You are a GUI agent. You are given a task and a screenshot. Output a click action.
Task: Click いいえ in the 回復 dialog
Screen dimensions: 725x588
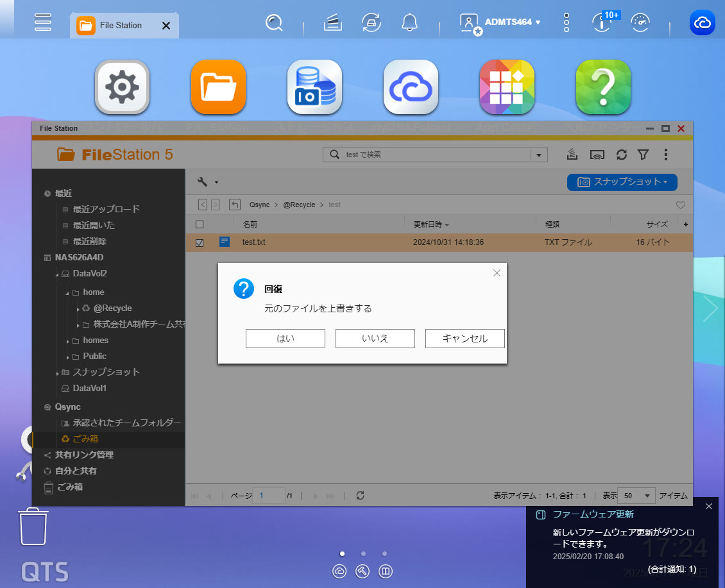pyautogui.click(x=375, y=339)
